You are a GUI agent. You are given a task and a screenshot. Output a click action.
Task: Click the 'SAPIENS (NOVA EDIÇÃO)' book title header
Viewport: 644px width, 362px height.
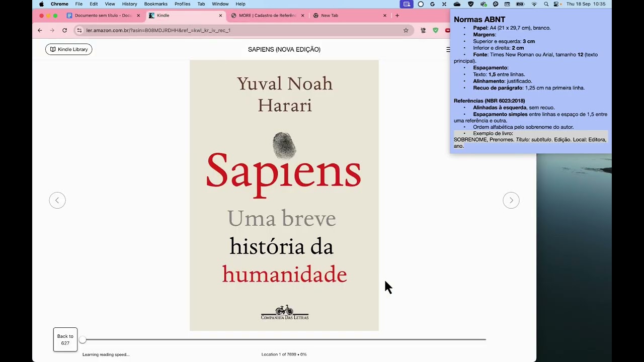(284, 49)
